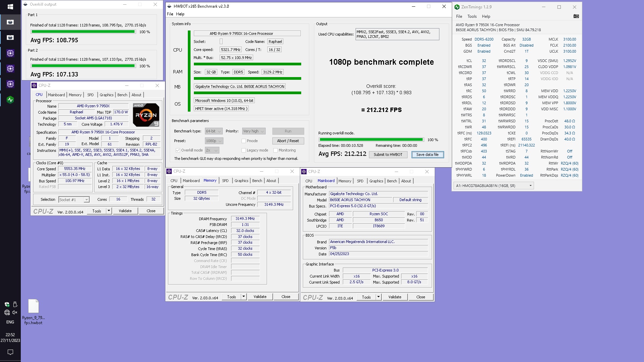Viewport: 644px width, 362px height.
Task: Open the taskbar clock showing 22:52
Action: click(x=10, y=338)
